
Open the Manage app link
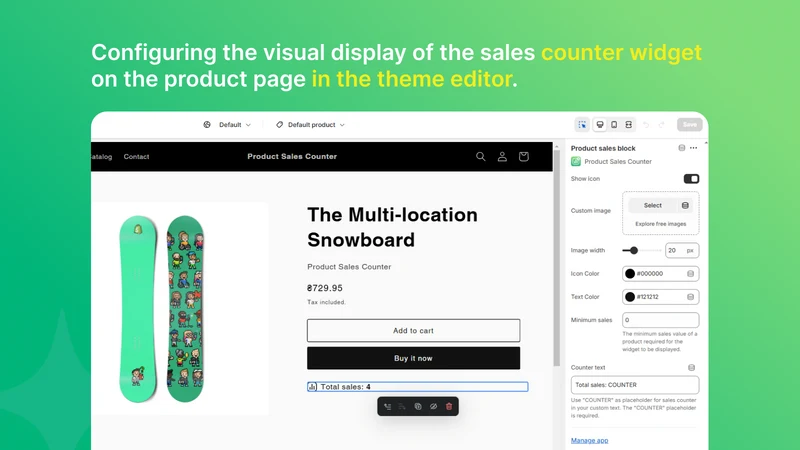[x=589, y=440]
